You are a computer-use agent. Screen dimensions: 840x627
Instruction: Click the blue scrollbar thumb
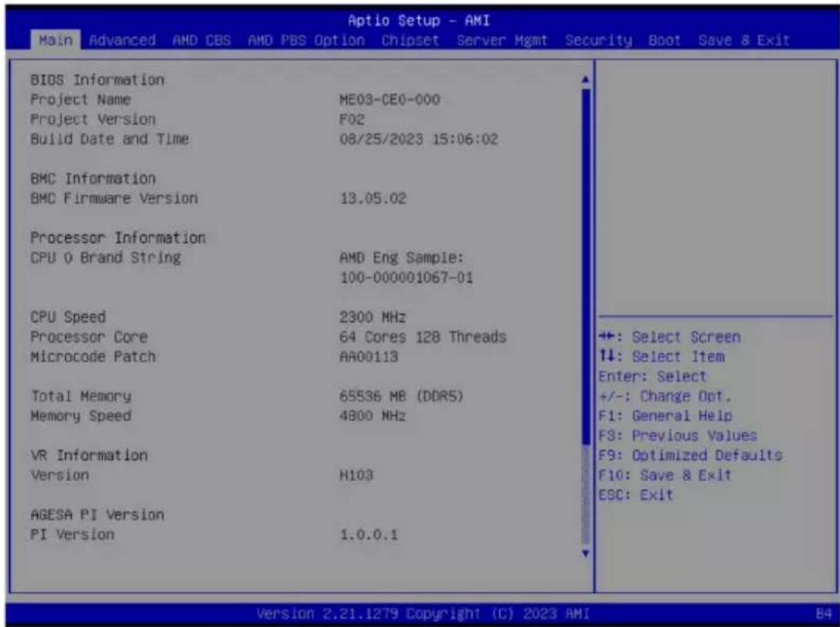pyautogui.click(x=586, y=266)
